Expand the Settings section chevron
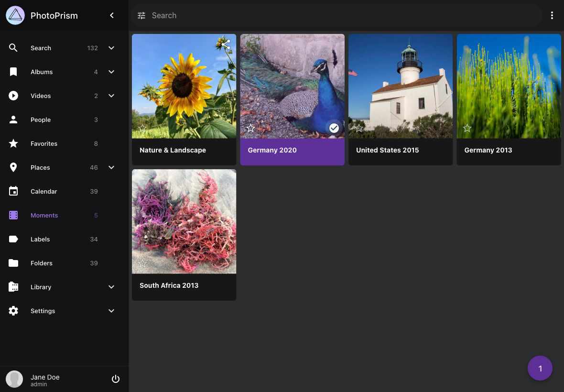The width and height of the screenshot is (564, 392). pyautogui.click(x=111, y=311)
